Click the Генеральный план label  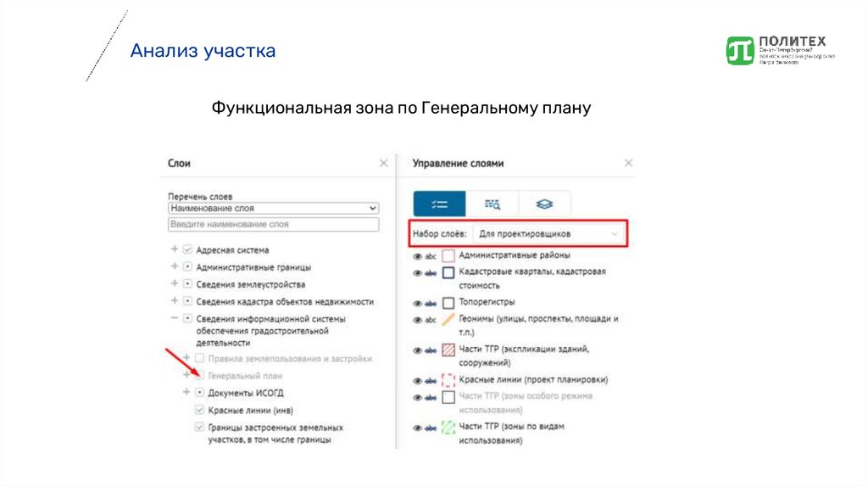(x=245, y=376)
